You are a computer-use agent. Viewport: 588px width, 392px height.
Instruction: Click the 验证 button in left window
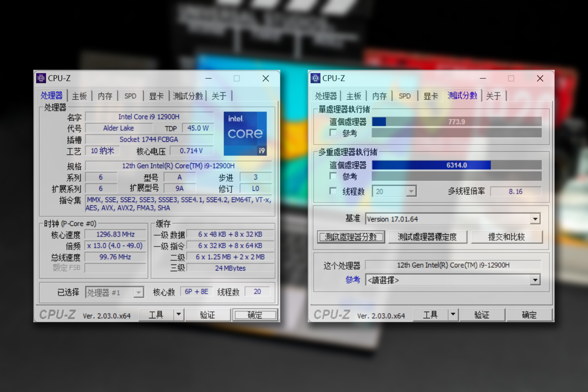tap(208, 314)
